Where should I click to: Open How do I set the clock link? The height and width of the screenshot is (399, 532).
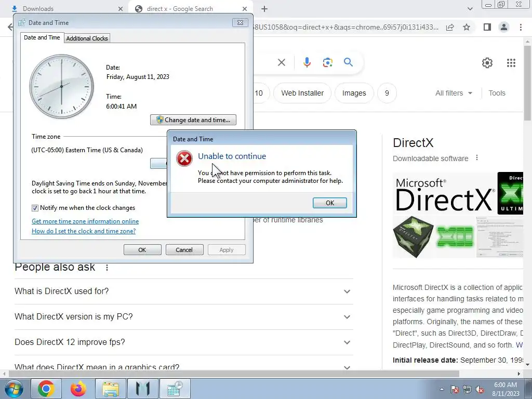click(x=84, y=231)
